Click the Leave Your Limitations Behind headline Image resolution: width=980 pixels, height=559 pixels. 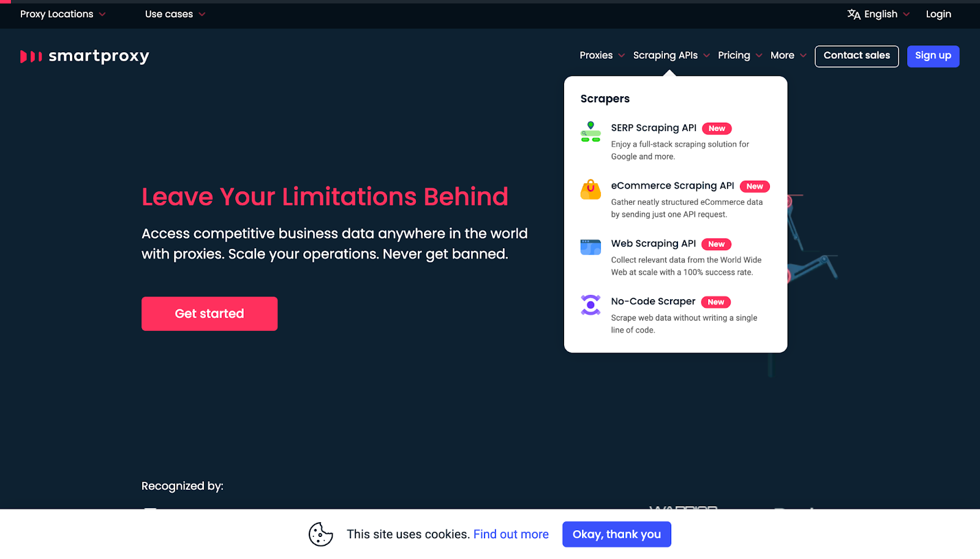coord(325,197)
